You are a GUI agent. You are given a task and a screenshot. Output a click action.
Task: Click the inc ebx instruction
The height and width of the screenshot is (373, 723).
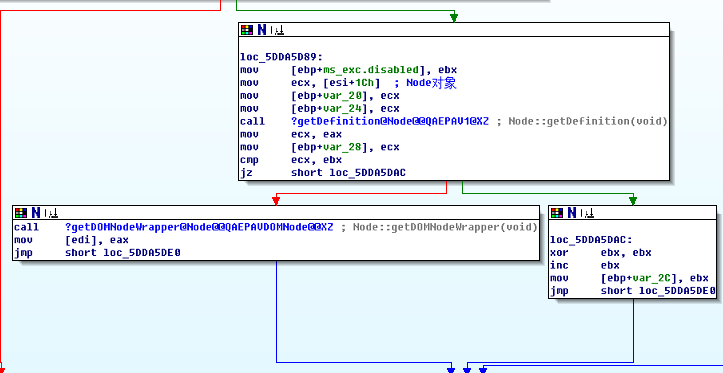[585, 266]
